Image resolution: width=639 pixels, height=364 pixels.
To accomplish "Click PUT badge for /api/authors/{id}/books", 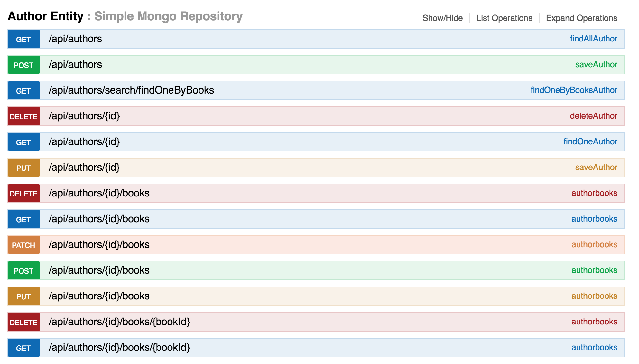I will pos(24,296).
